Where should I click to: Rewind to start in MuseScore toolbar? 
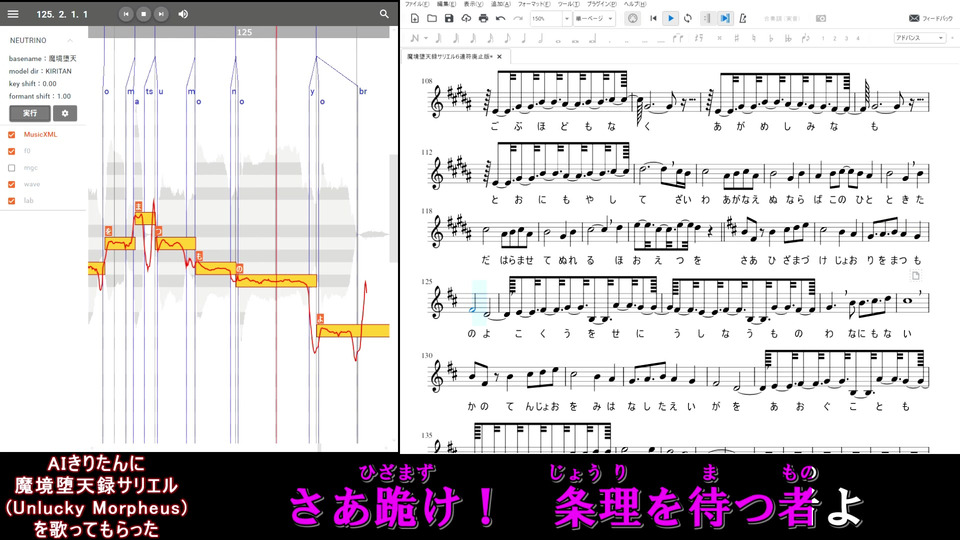pos(653,18)
